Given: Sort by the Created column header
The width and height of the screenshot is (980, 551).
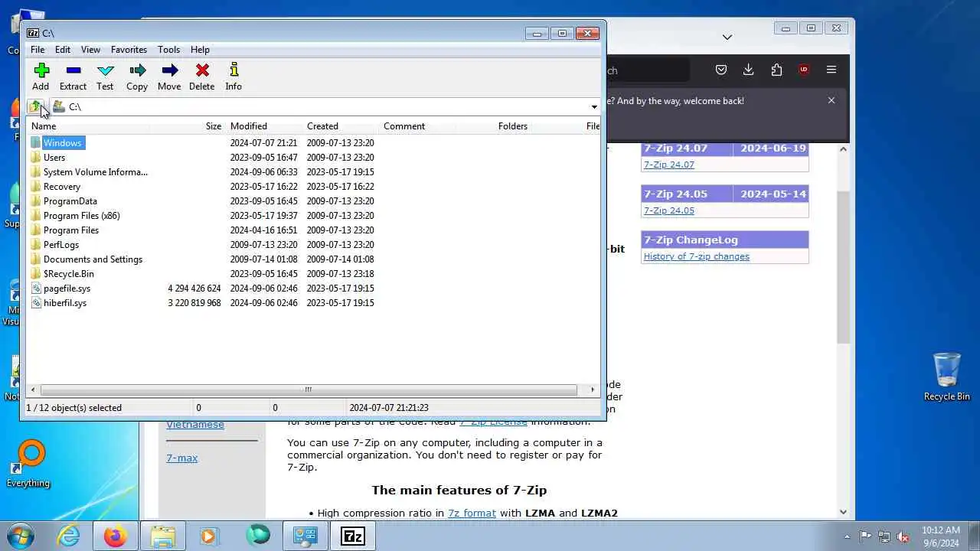Looking at the screenshot, I should (341, 126).
